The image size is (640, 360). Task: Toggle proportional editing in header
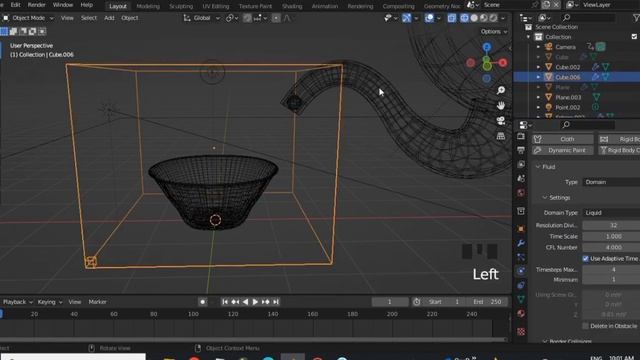276,18
